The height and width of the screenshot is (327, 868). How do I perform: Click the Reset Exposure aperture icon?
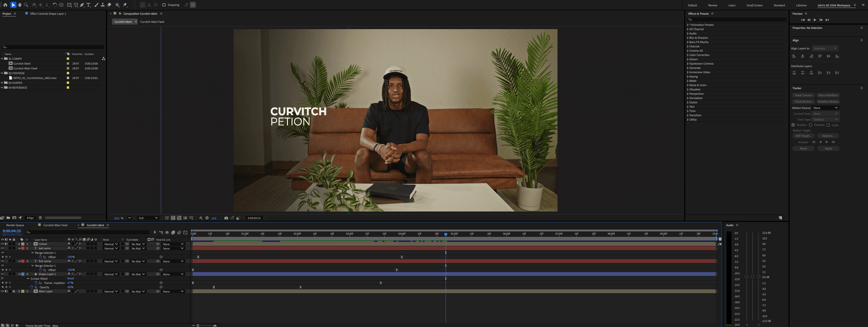207,218
